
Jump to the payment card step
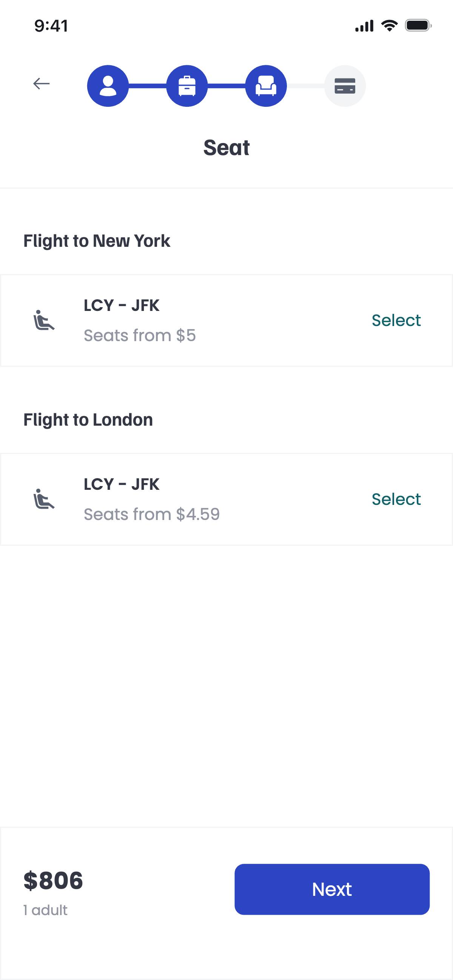coord(345,86)
